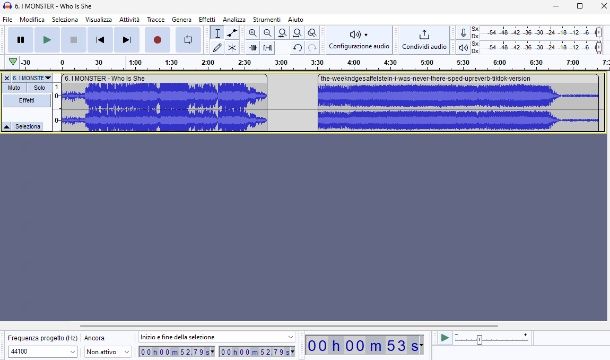Viewport: 610px width, 360px height.
Task: Click the Zoom In magnifier
Action: 252,33
